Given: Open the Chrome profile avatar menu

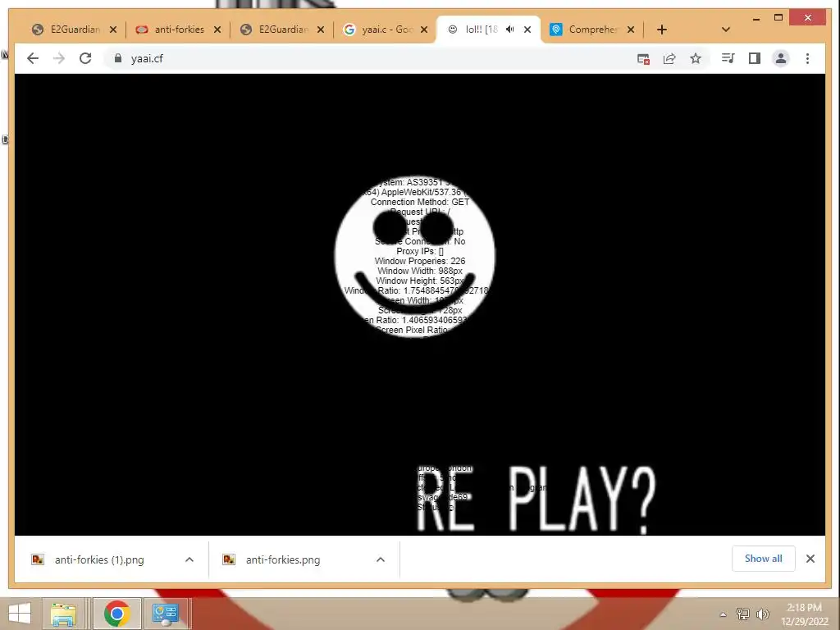Looking at the screenshot, I should click(x=781, y=58).
